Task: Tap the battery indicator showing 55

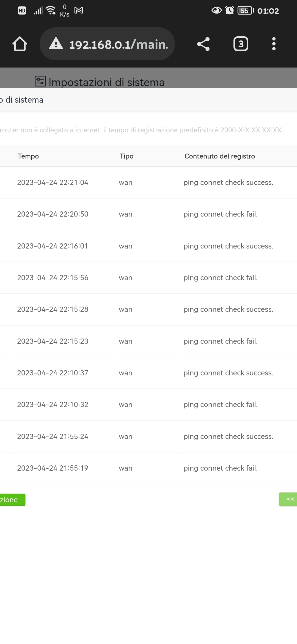Action: point(246,10)
